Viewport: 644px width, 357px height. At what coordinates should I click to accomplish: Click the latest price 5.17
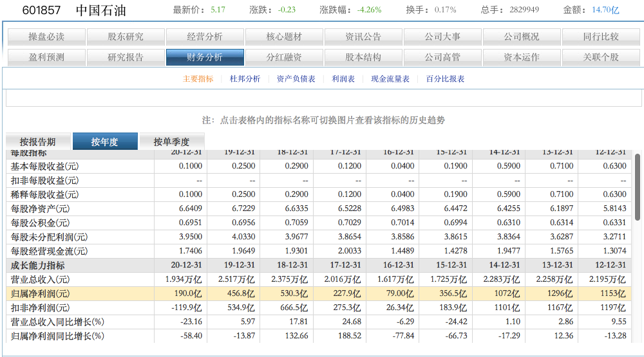pos(218,10)
